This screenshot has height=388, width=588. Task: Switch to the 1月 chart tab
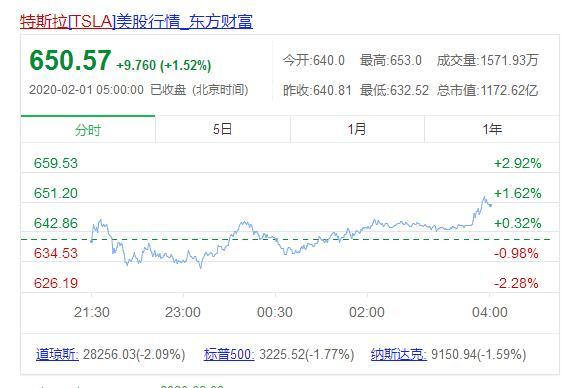[357, 129]
